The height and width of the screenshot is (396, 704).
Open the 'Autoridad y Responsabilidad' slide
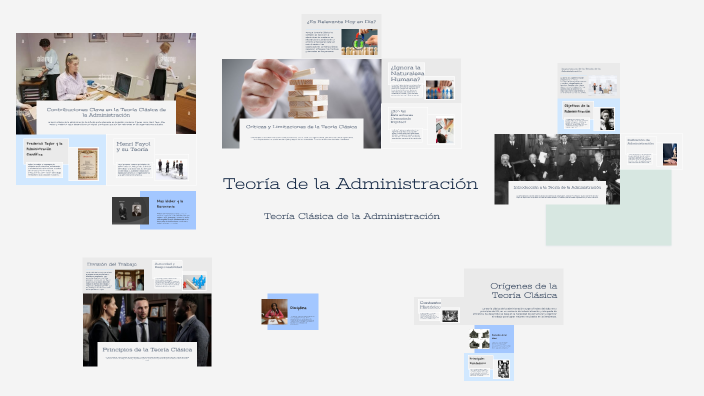180,275
